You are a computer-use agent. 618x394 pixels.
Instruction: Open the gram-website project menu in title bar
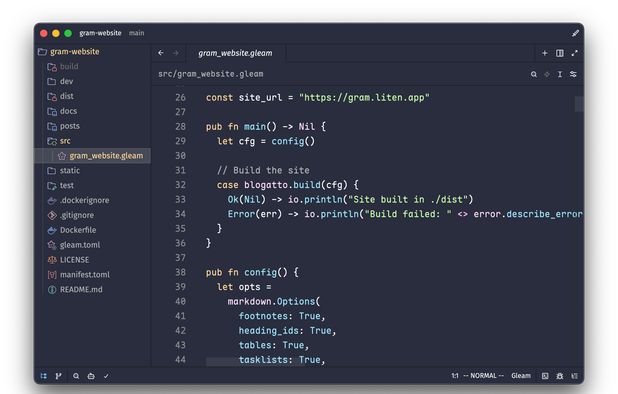pos(100,33)
